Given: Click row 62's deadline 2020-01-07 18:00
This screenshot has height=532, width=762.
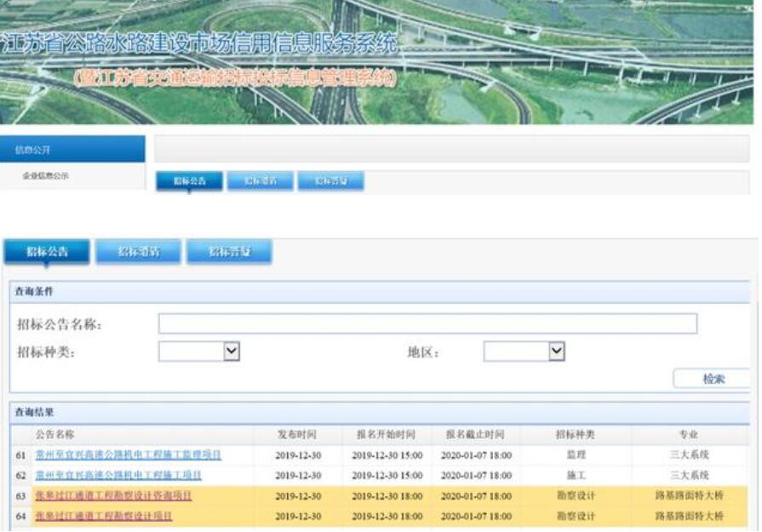Looking at the screenshot, I should [x=476, y=476].
